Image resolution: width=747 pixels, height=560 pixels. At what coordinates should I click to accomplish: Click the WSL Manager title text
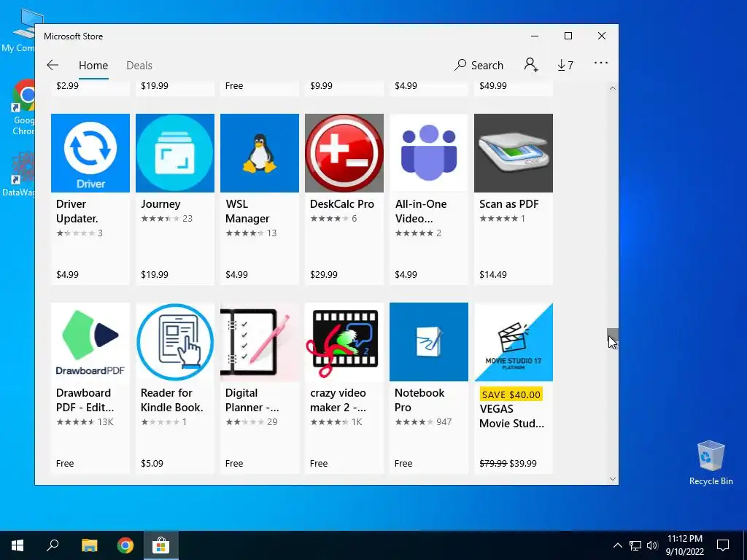click(x=247, y=211)
